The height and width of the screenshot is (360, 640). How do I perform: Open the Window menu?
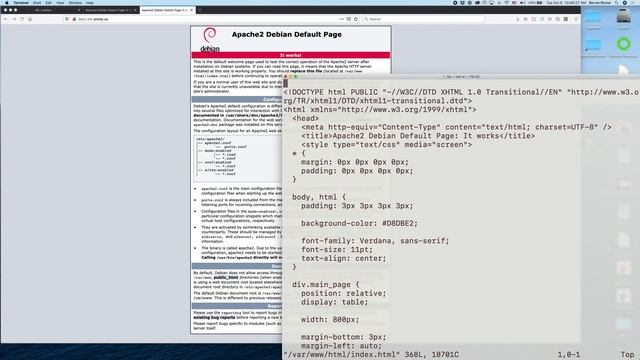[x=75, y=2]
